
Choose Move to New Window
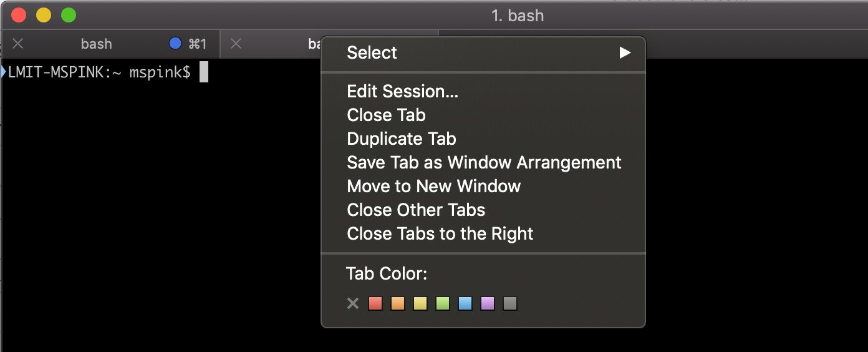[434, 187]
